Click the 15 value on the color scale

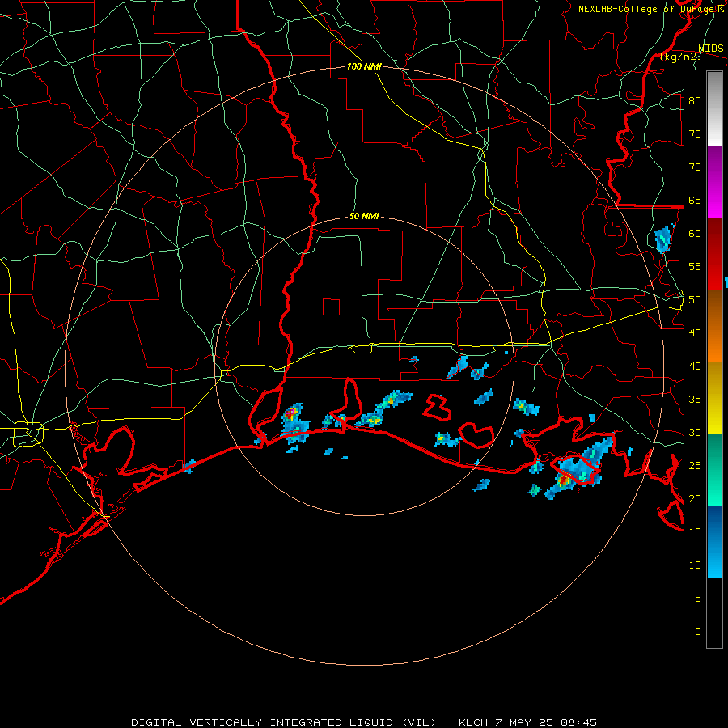[x=695, y=532]
